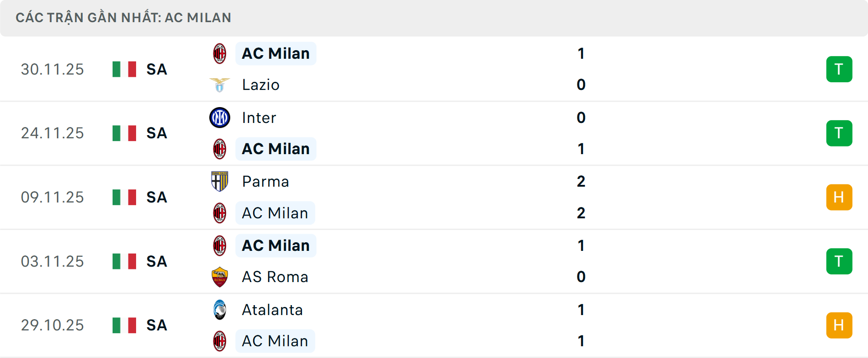The width and height of the screenshot is (868, 358).
Task: Click the AC Milan club crest logo
Action: 220,53
